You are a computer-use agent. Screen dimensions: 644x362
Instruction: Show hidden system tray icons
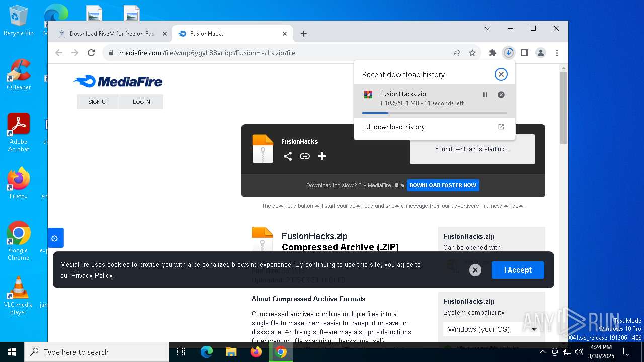click(542, 352)
